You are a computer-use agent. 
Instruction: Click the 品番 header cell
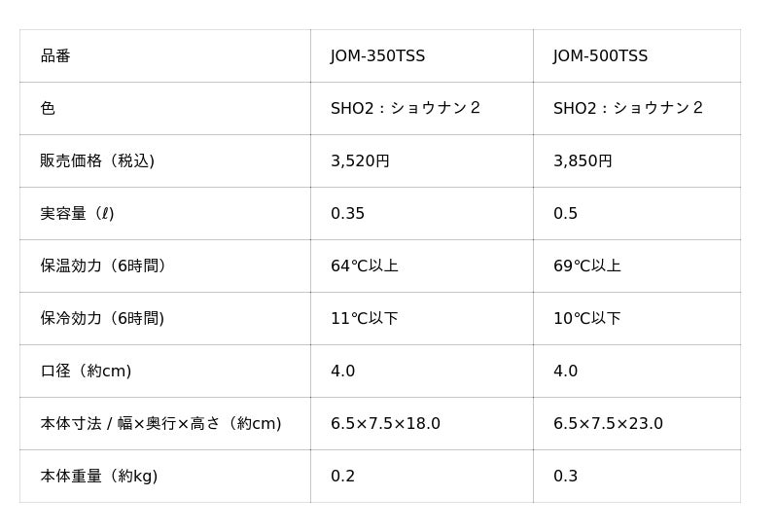coord(55,56)
